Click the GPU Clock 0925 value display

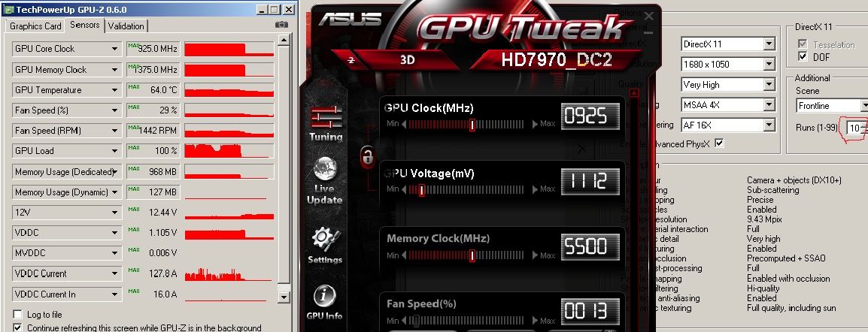(590, 116)
